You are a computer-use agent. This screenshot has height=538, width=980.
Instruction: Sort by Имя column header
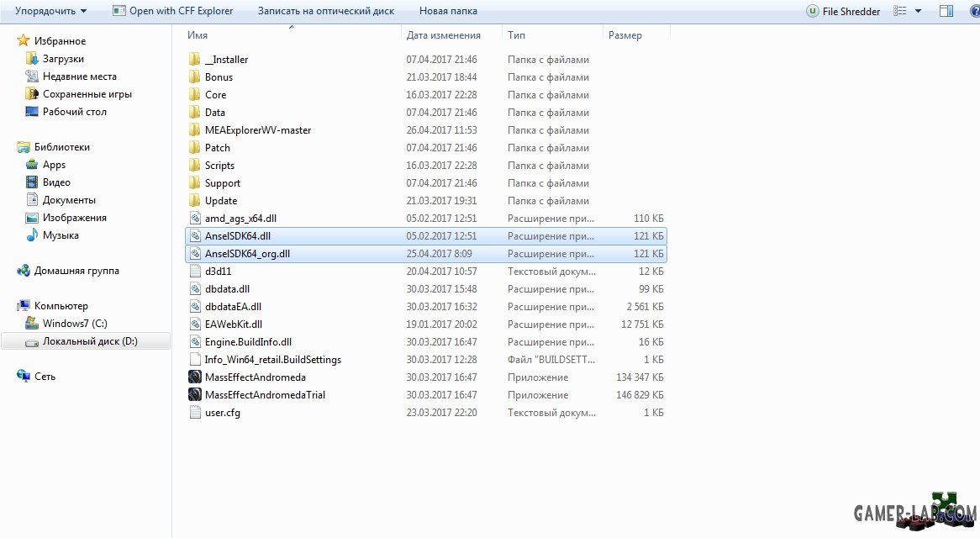click(198, 35)
